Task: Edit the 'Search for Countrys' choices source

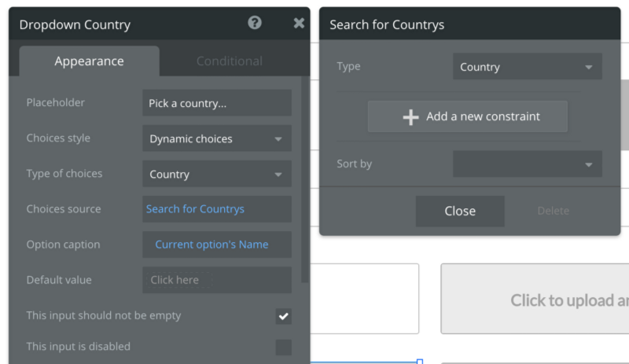Action: (x=216, y=209)
